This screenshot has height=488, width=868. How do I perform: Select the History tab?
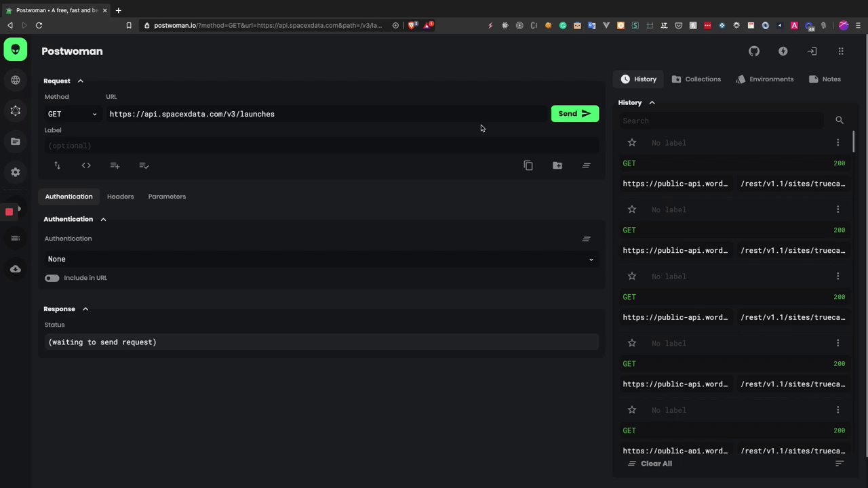pyautogui.click(x=639, y=79)
